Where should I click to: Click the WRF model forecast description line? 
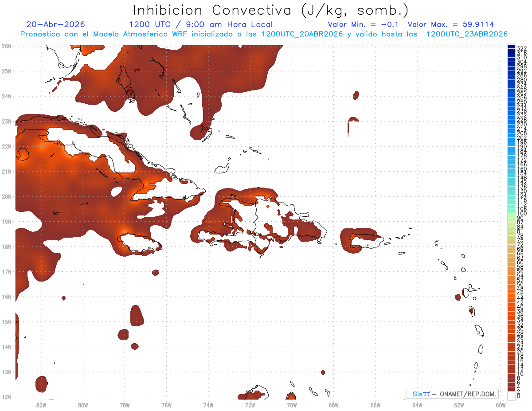tap(264, 34)
